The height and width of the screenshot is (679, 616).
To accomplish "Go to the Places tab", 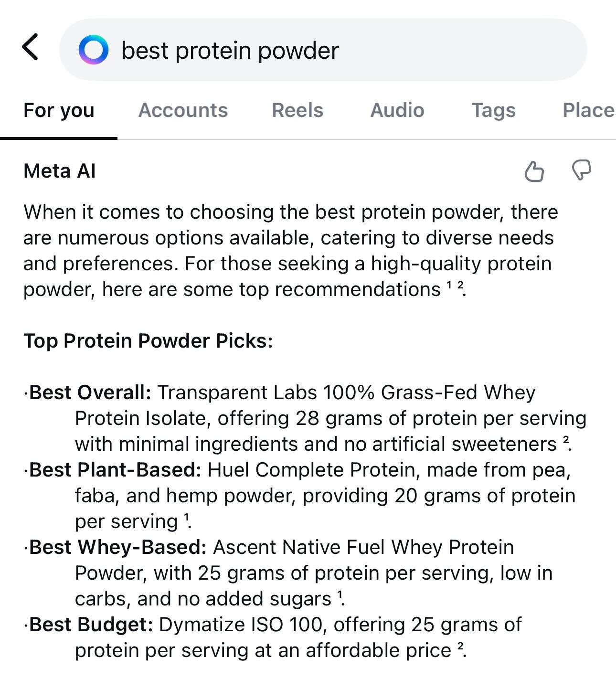I will coord(588,111).
